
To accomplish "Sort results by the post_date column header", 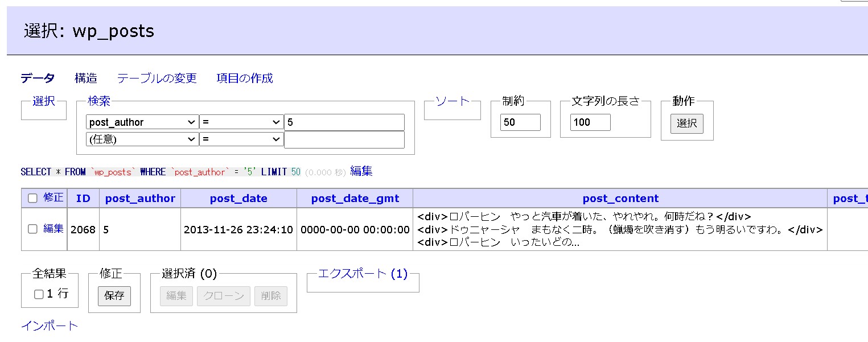I will coord(238,198).
